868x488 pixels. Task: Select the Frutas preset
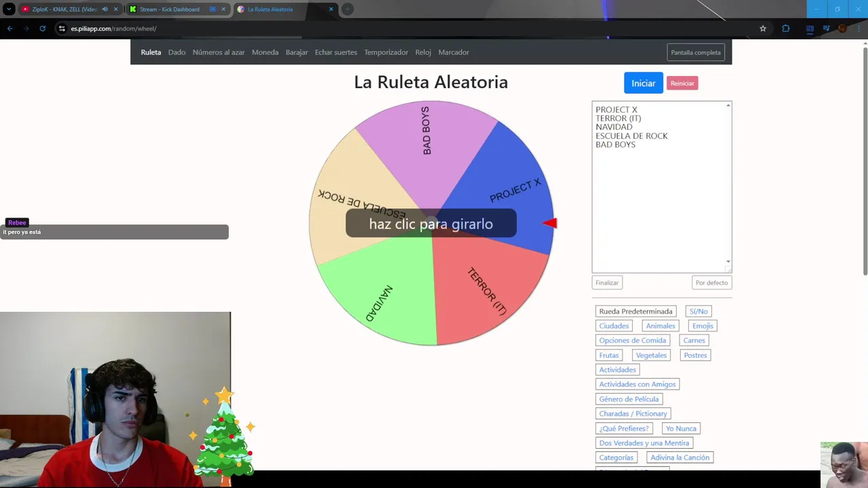[x=609, y=355]
